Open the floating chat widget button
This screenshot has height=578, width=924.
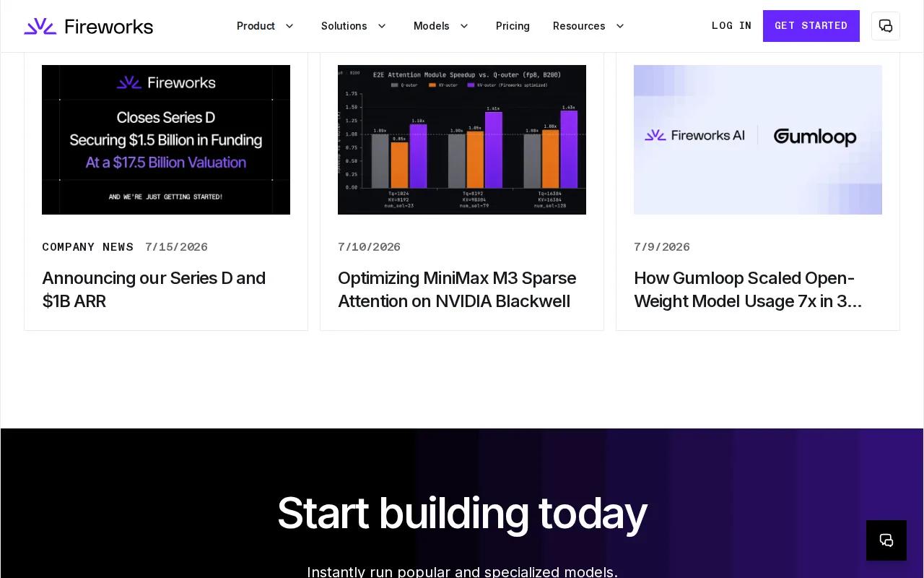(886, 540)
